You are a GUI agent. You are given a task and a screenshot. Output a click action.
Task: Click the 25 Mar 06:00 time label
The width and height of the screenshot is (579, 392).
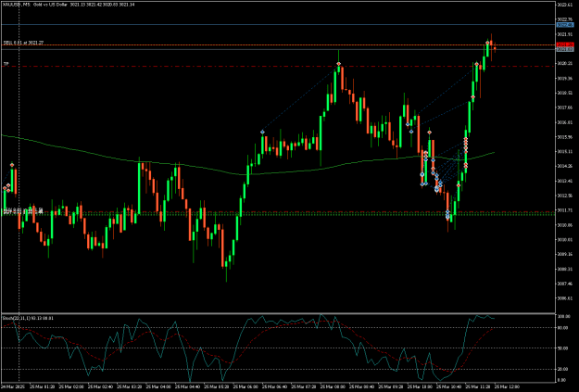pos(244,386)
